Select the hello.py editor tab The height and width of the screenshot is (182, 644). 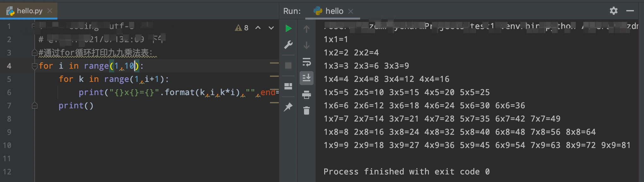tap(29, 11)
